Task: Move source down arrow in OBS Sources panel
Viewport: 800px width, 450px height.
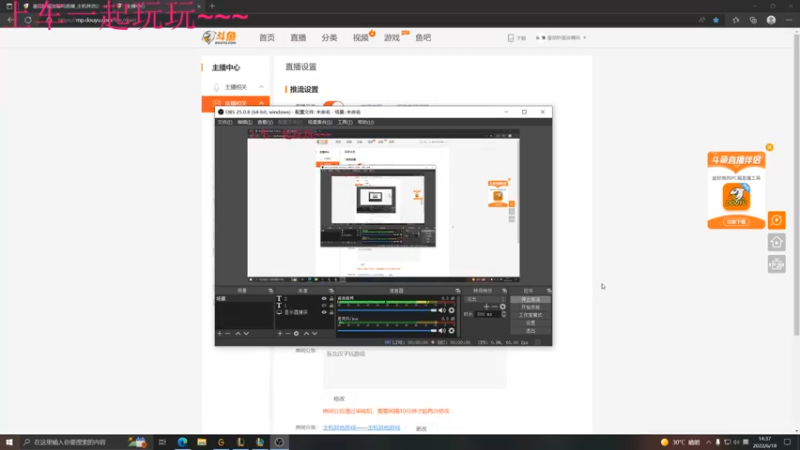Action: 315,333
